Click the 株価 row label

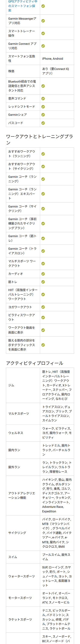pos(11,71)
